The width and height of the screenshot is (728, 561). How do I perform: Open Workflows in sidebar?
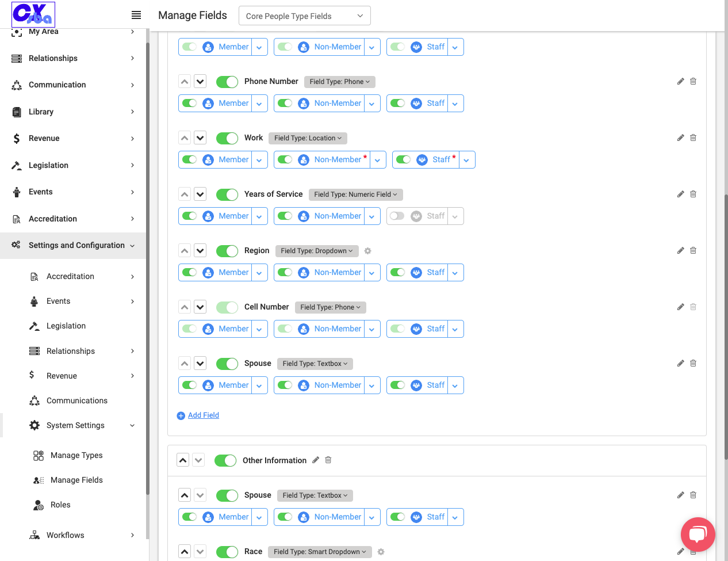(x=72, y=535)
